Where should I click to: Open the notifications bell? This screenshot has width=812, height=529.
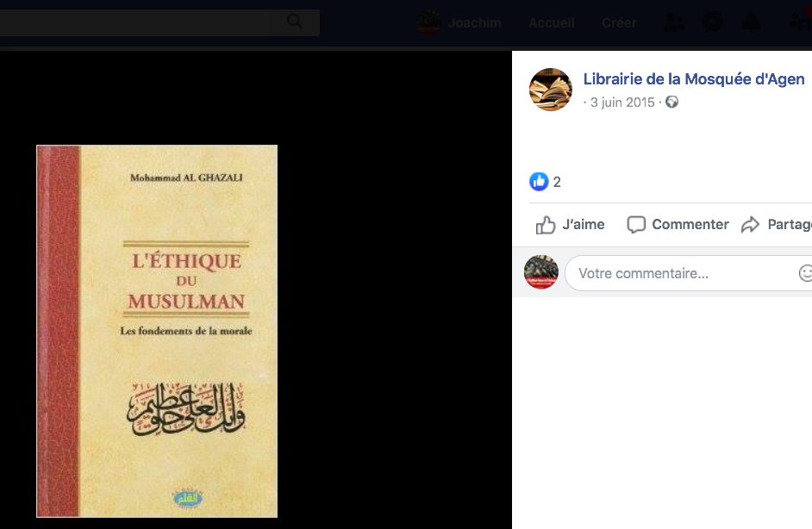752,22
